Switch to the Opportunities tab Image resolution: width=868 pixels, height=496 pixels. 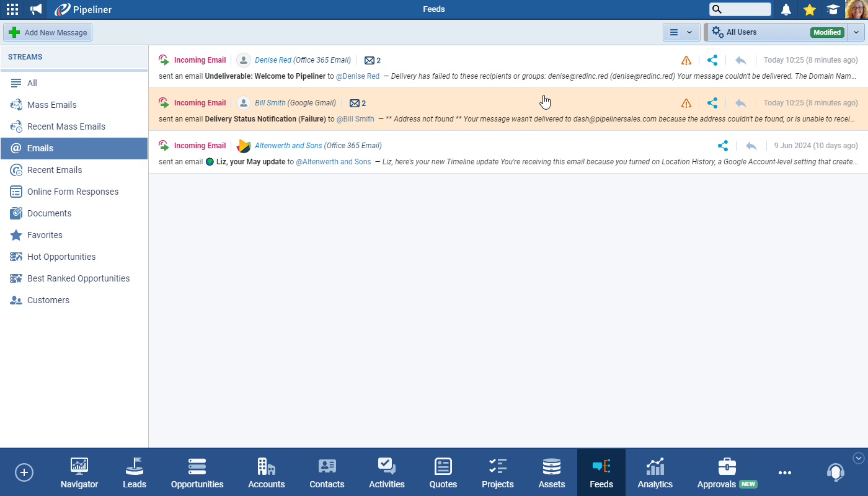(x=197, y=473)
